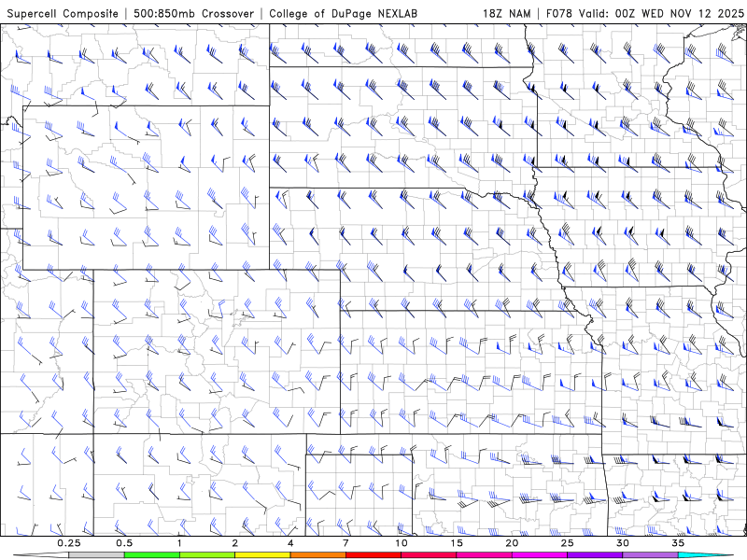The height and width of the screenshot is (560, 747).
Task: Select the yellow color bar segment
Action: coord(262,555)
